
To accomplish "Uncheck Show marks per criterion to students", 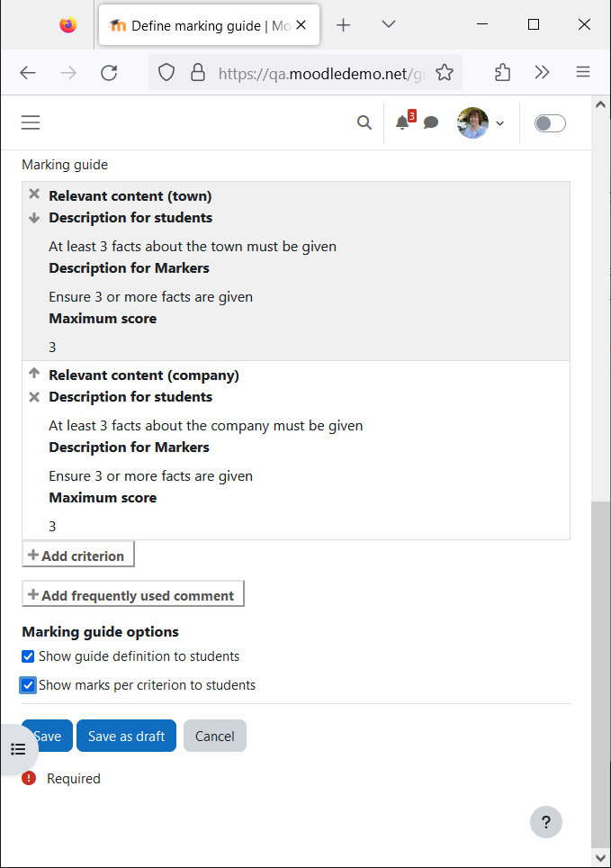I will coord(28,685).
